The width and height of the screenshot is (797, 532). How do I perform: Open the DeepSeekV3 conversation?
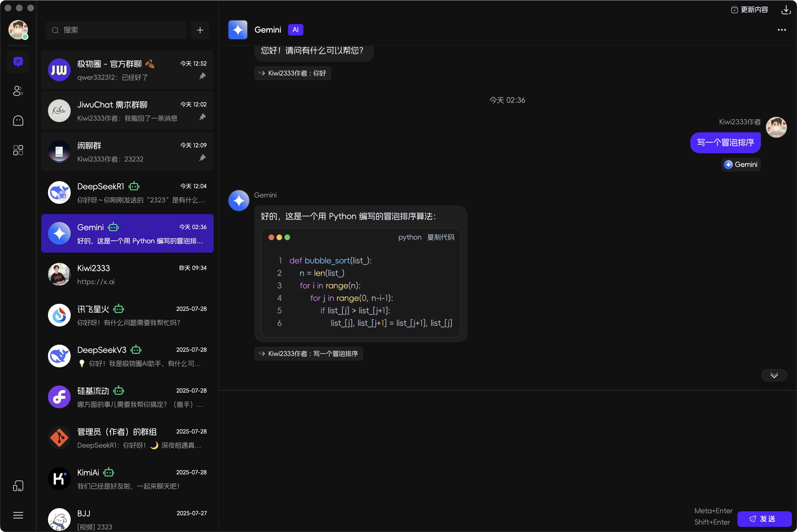pyautogui.click(x=127, y=356)
